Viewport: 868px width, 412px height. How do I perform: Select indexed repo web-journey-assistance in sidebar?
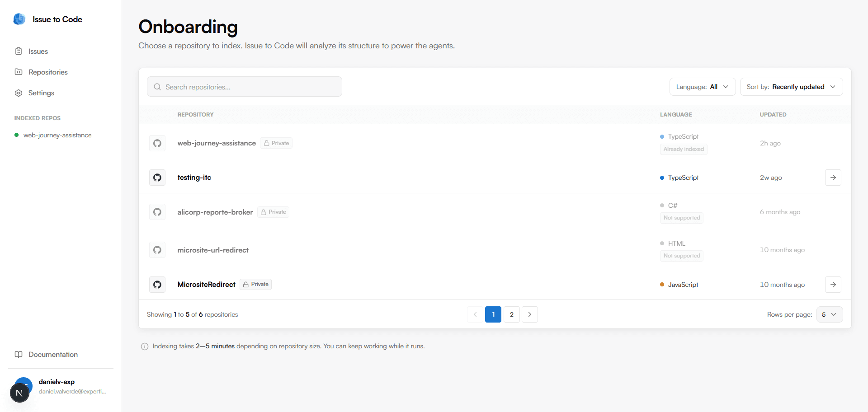pos(57,135)
